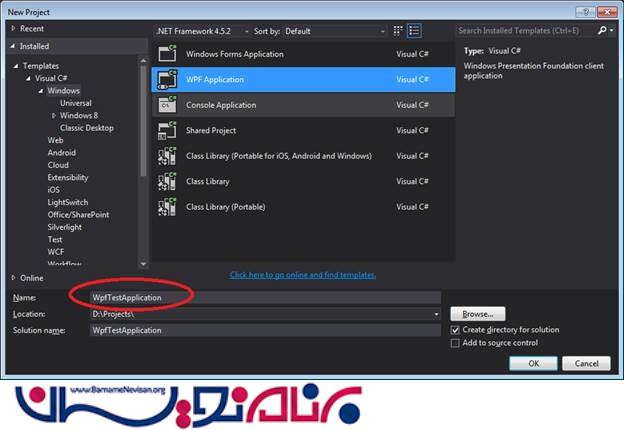Expand the Online section

(13, 278)
